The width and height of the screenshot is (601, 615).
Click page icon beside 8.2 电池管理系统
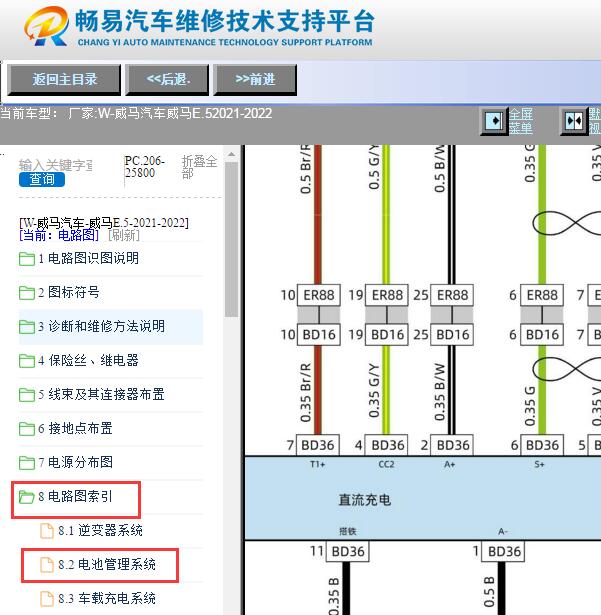(x=47, y=565)
